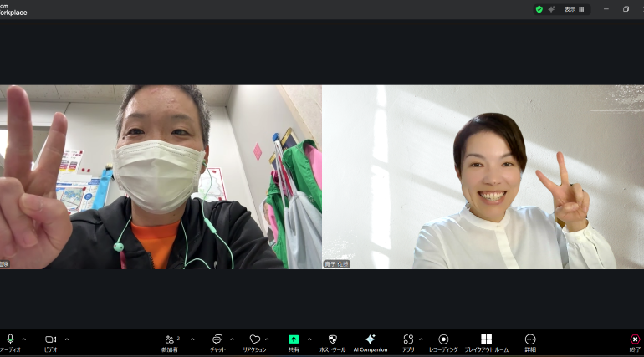Open the Chat icon

(217, 339)
